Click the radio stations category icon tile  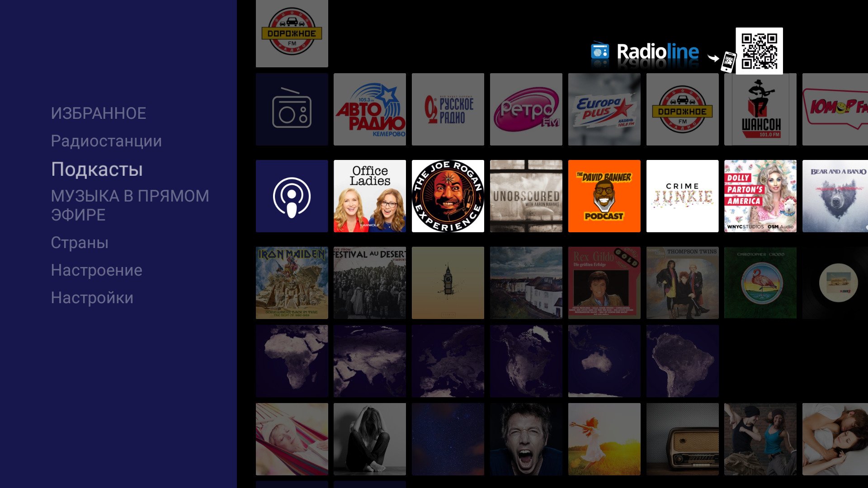(292, 109)
